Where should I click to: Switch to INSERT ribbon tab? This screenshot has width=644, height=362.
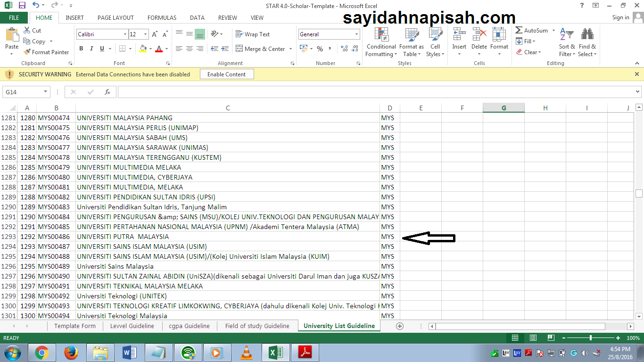point(74,17)
